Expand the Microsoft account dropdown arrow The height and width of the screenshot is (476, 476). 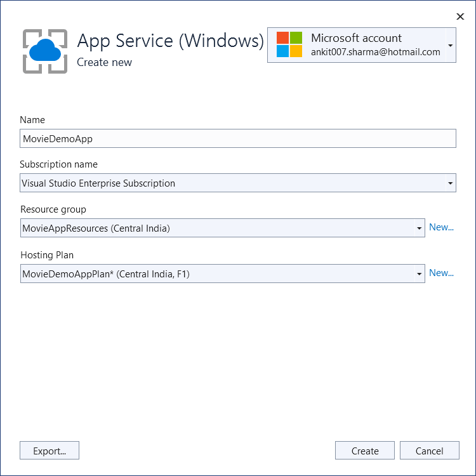[x=450, y=46]
